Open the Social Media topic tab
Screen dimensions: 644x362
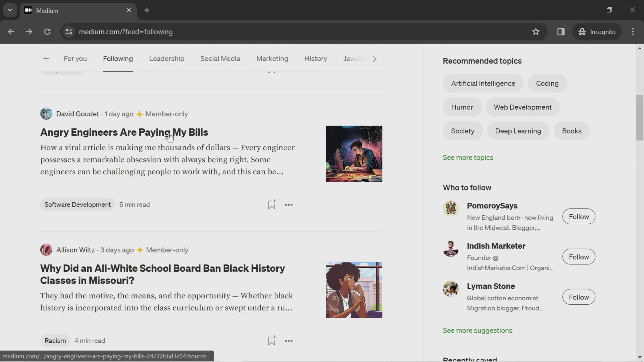[220, 59]
